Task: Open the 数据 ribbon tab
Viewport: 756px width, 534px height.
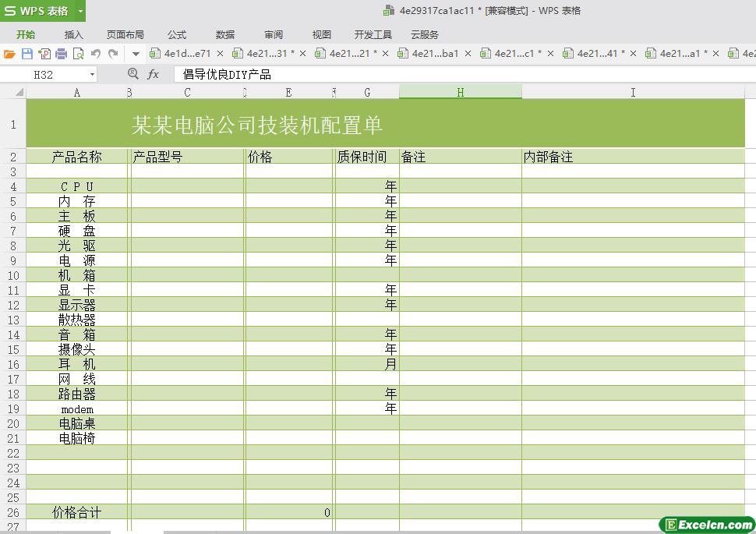Action: point(225,35)
